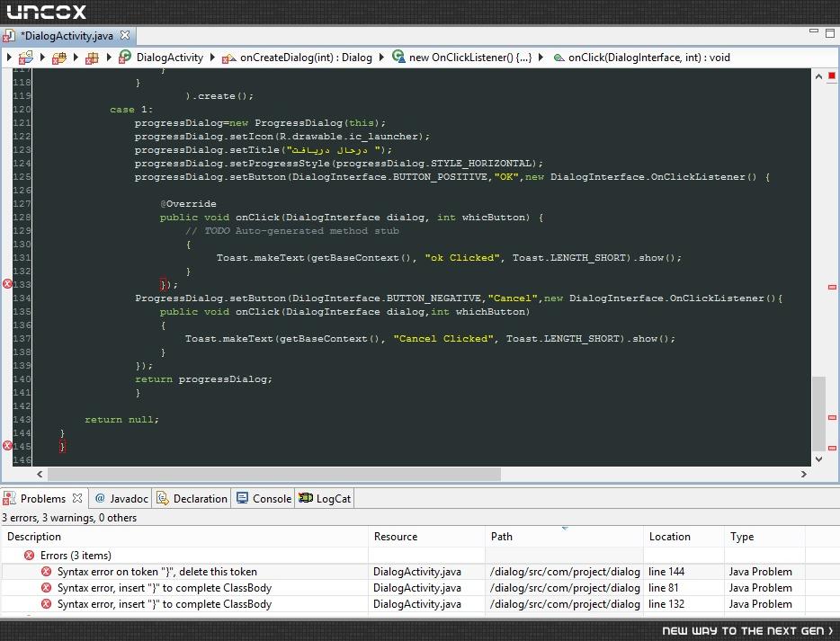
Task: Select the DialogActivity.java editor tab
Action: coord(67,36)
